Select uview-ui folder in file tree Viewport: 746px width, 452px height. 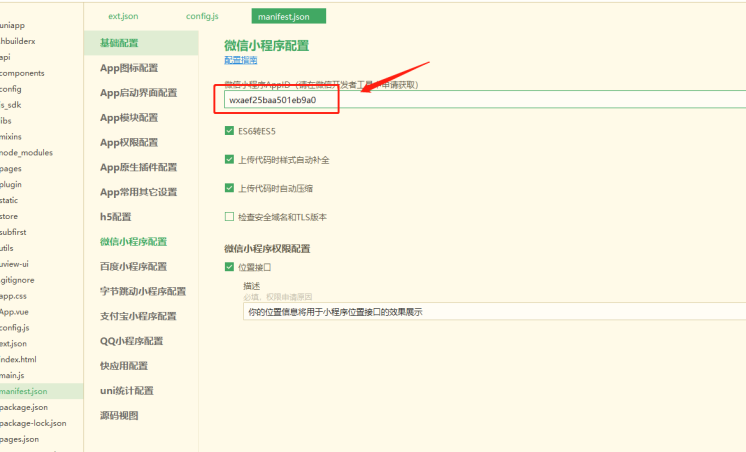pyautogui.click(x=14, y=264)
